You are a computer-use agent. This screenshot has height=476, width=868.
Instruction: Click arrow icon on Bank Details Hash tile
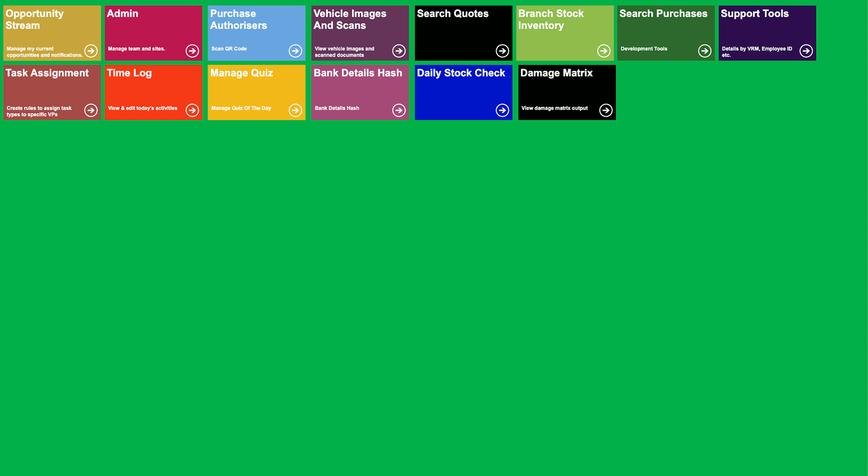pyautogui.click(x=399, y=110)
